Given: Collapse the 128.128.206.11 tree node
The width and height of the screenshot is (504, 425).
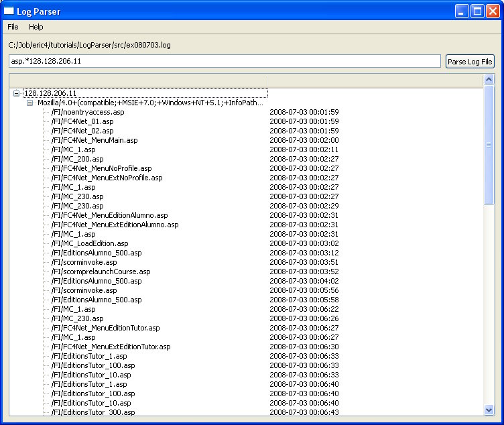Looking at the screenshot, I should [17, 93].
